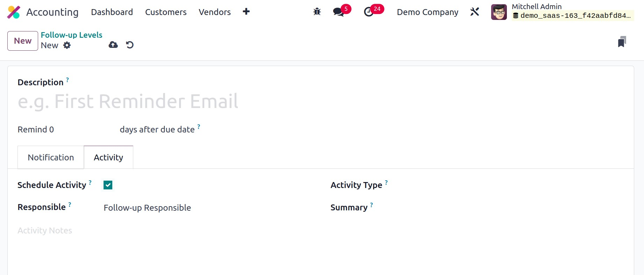Open the chat conversations icon
This screenshot has width=644, height=275.
pyautogui.click(x=338, y=12)
